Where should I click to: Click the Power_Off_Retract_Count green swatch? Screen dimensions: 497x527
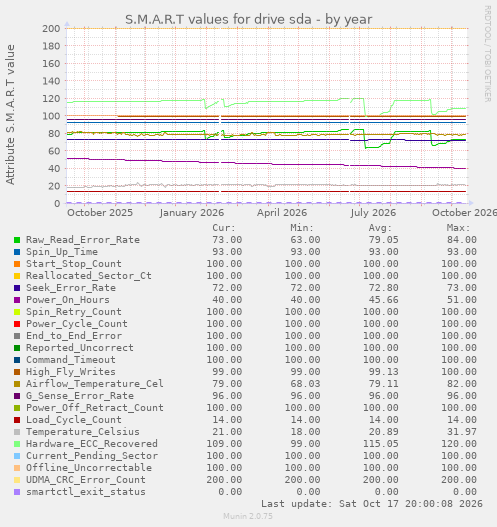point(17,408)
